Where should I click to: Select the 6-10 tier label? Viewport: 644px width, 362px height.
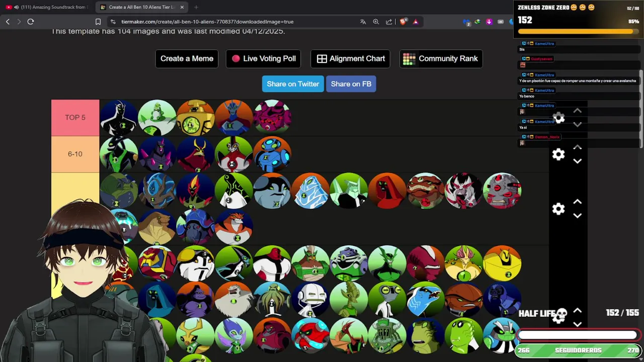(75, 154)
